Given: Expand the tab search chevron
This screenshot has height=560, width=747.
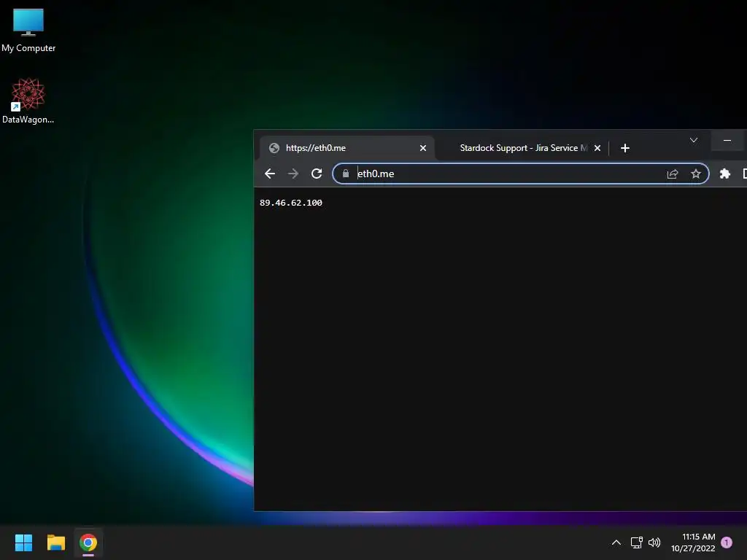Looking at the screenshot, I should (694, 140).
